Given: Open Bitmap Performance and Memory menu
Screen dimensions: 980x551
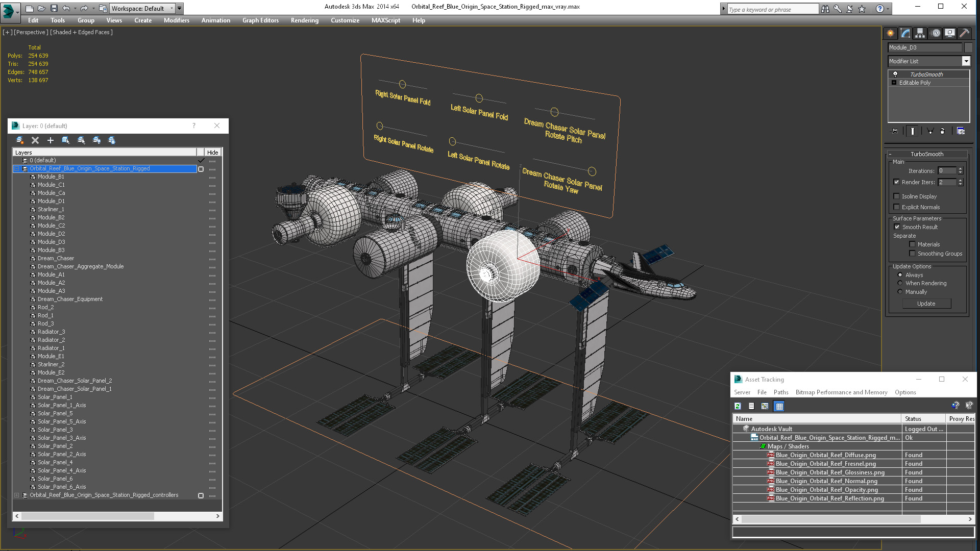Looking at the screenshot, I should click(841, 392).
